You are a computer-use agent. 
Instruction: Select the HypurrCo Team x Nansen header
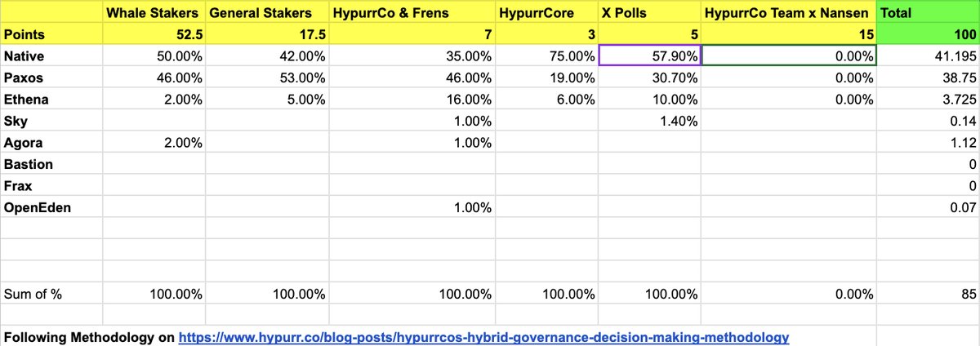point(789,12)
